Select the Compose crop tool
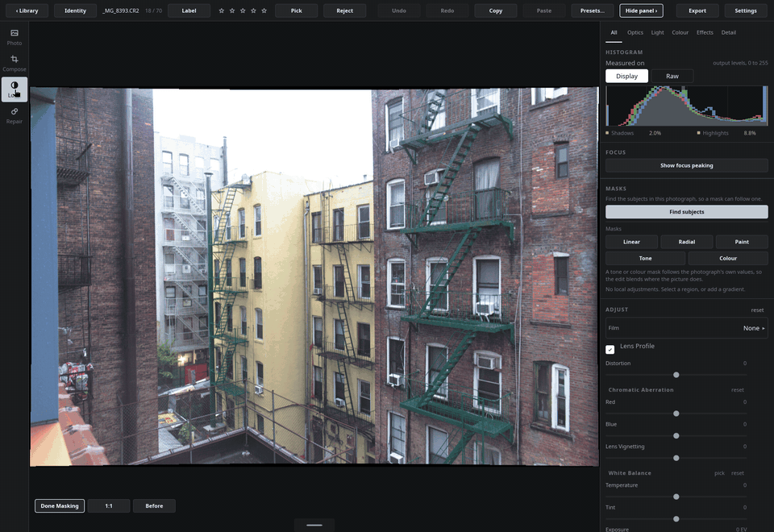 tap(15, 63)
